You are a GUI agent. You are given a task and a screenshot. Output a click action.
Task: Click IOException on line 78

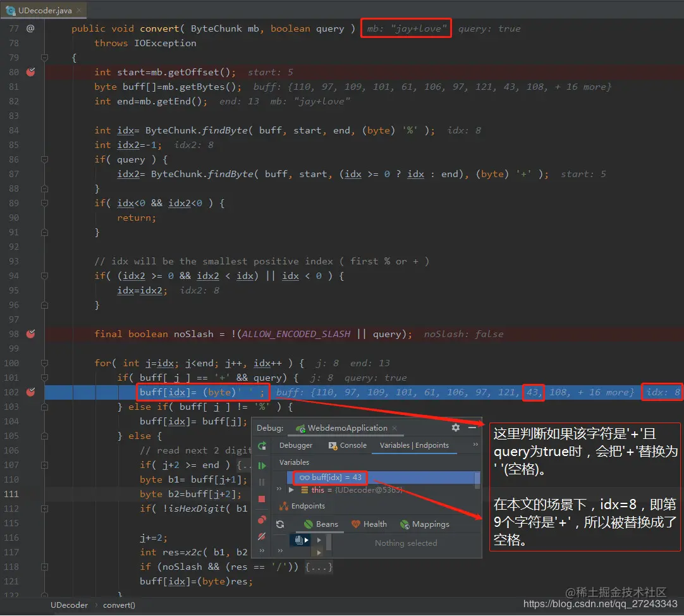pyautogui.click(x=165, y=43)
